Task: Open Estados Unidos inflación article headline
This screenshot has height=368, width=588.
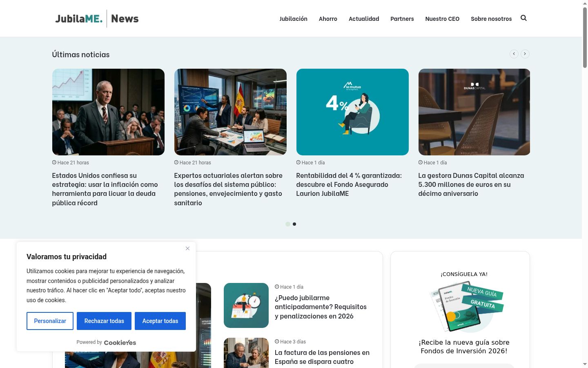Action: pos(105,189)
